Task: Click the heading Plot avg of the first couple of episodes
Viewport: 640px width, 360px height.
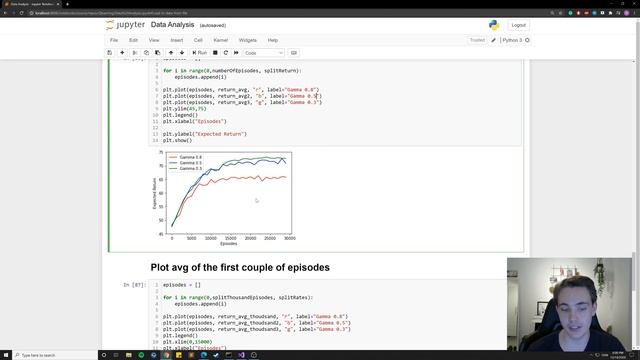Action: tap(240, 267)
